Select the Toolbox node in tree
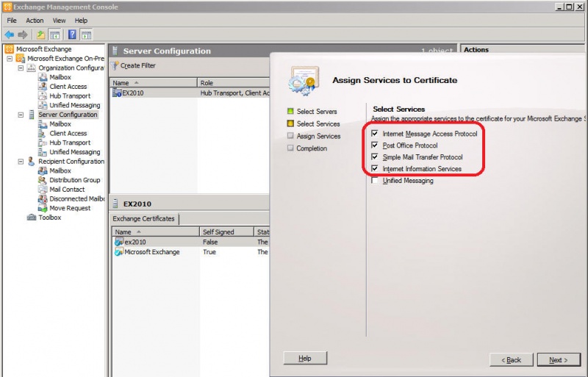588x377 pixels. coord(49,218)
